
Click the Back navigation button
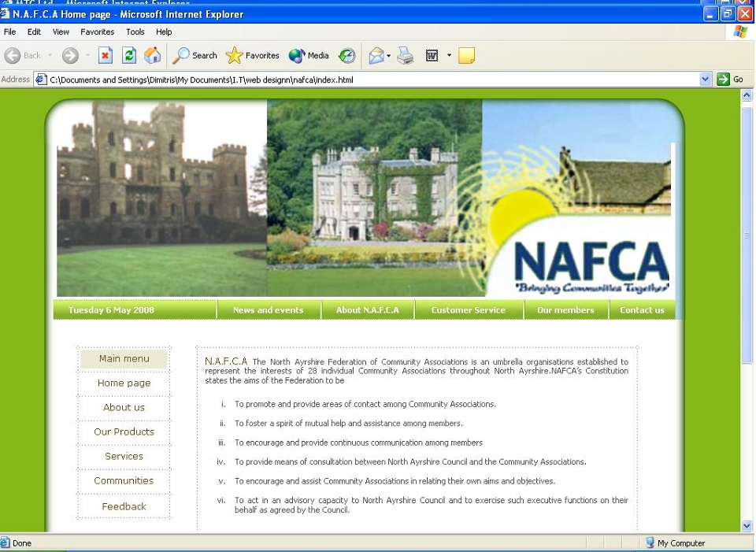(x=23, y=55)
